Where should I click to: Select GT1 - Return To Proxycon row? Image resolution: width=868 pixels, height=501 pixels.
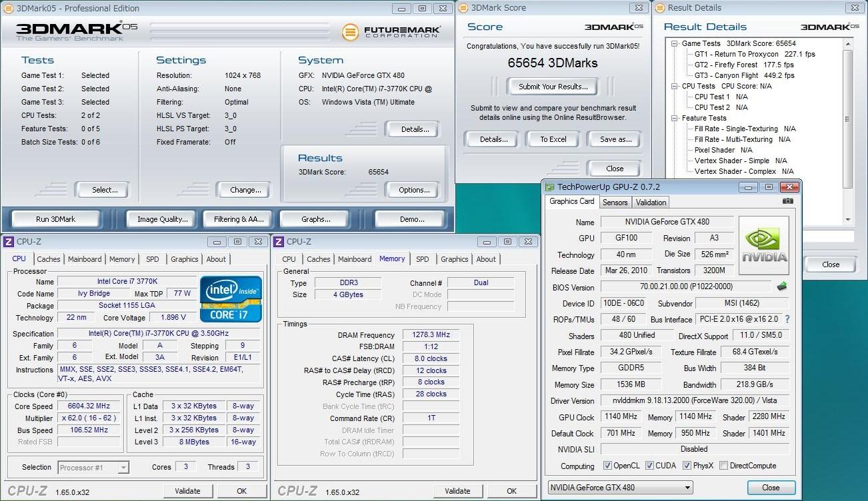coord(755,54)
